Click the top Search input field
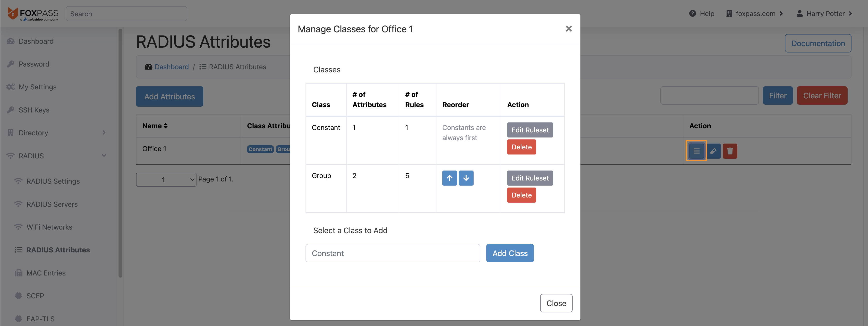868x326 pixels. click(x=126, y=14)
